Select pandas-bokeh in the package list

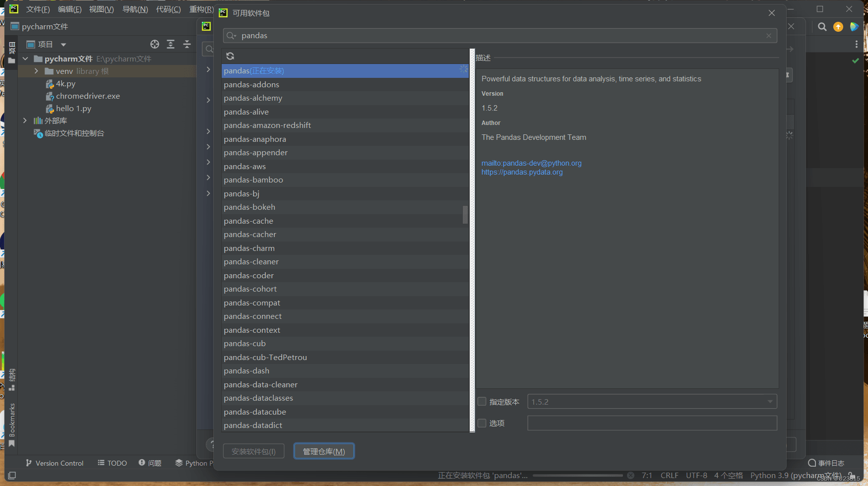pyautogui.click(x=249, y=207)
